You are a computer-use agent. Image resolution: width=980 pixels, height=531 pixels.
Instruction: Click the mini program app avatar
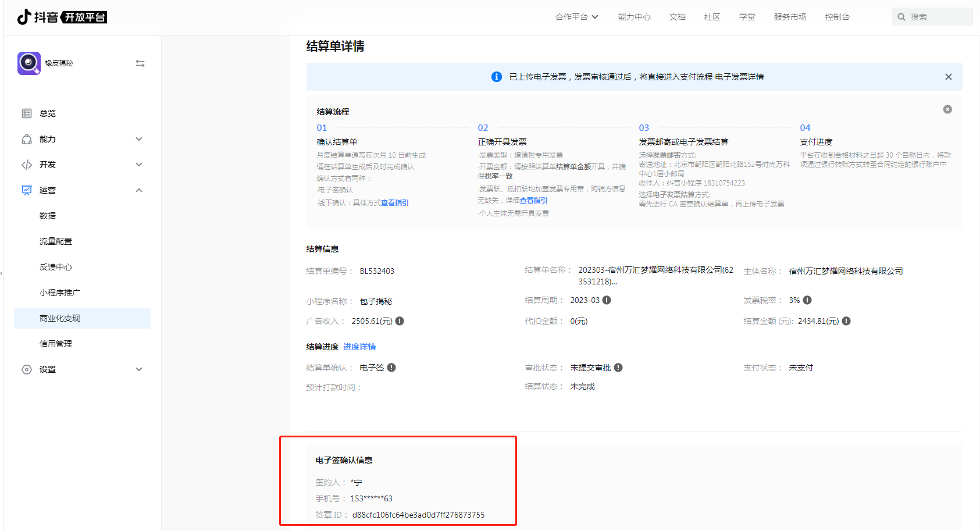coord(29,63)
